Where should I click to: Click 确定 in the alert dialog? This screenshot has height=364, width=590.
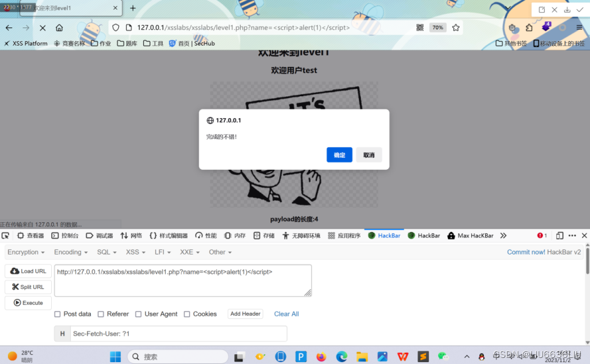tap(339, 155)
